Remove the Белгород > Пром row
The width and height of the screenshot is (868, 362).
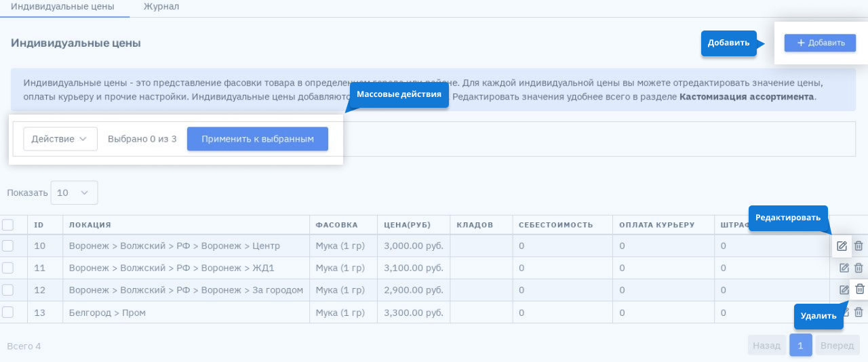click(x=859, y=313)
